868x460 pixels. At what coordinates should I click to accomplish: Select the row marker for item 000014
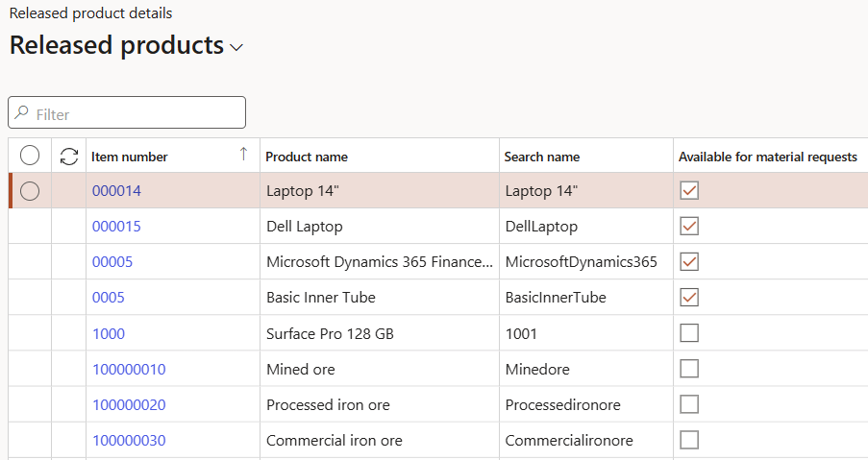(x=30, y=191)
